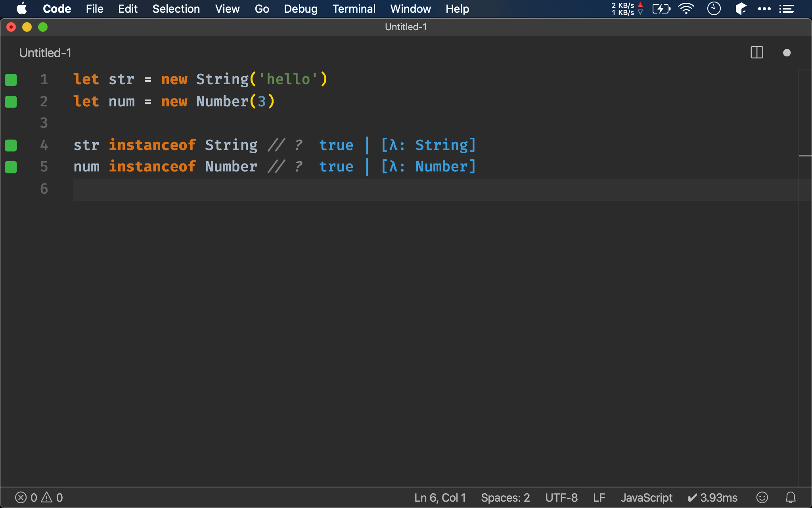Open the JavaScript language mode selector
The height and width of the screenshot is (508, 812).
click(x=646, y=497)
